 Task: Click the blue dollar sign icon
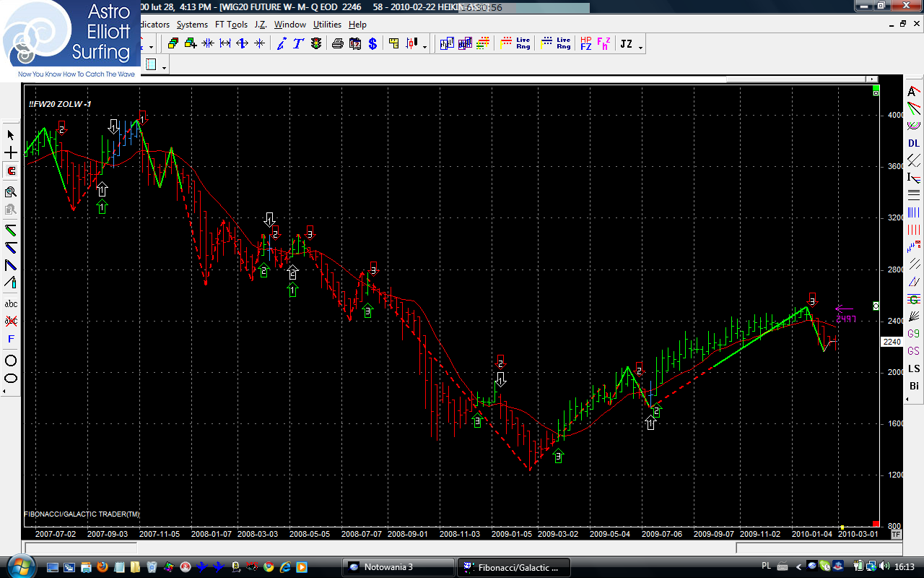(x=372, y=44)
